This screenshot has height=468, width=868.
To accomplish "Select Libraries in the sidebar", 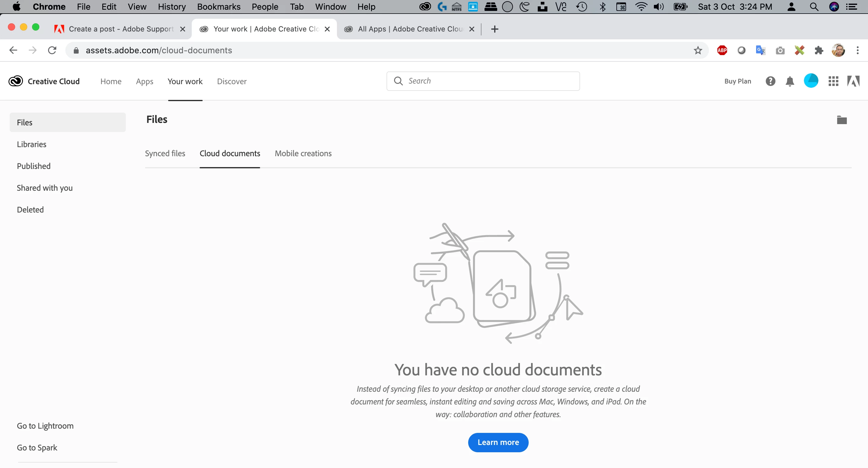I will pyautogui.click(x=32, y=144).
